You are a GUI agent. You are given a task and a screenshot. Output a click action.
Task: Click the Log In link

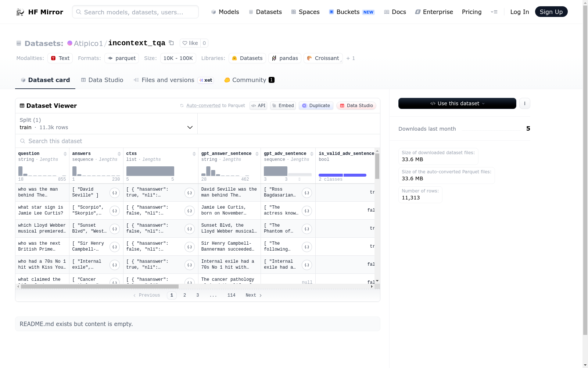[520, 12]
